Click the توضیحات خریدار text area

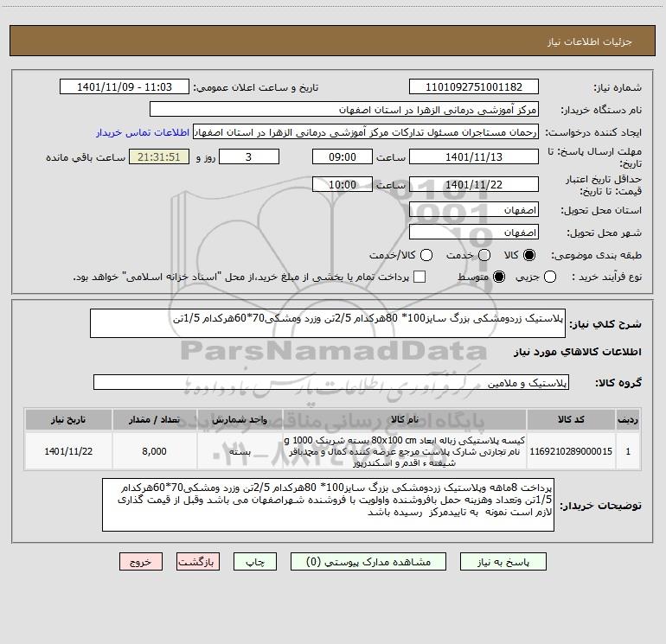tap(328, 505)
